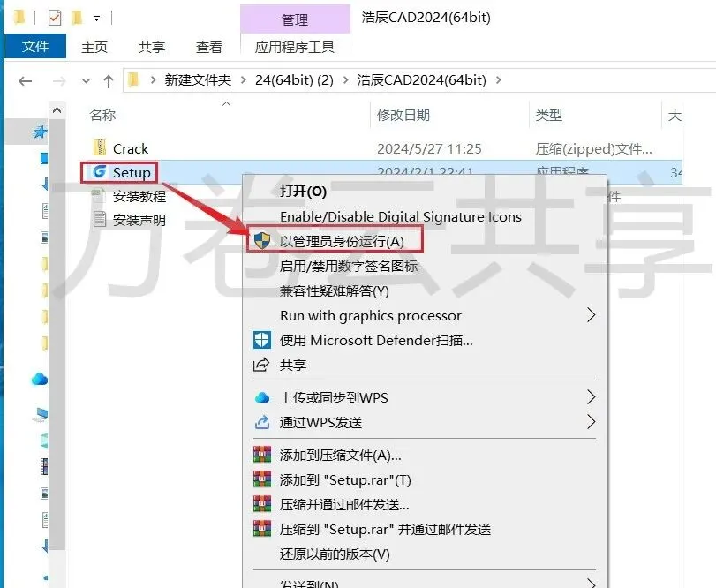Expand arrow for Run with graphics processor
716x588 pixels.
tap(591, 315)
